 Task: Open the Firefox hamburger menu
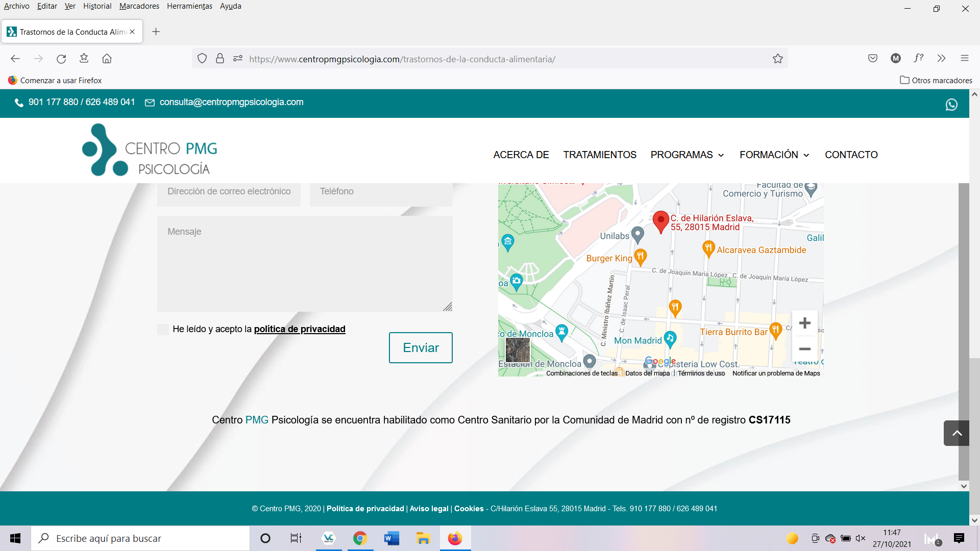pyautogui.click(x=965, y=58)
